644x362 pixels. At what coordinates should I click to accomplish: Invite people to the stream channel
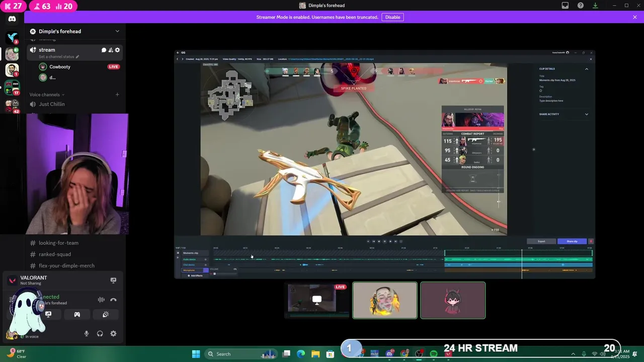pyautogui.click(x=111, y=50)
